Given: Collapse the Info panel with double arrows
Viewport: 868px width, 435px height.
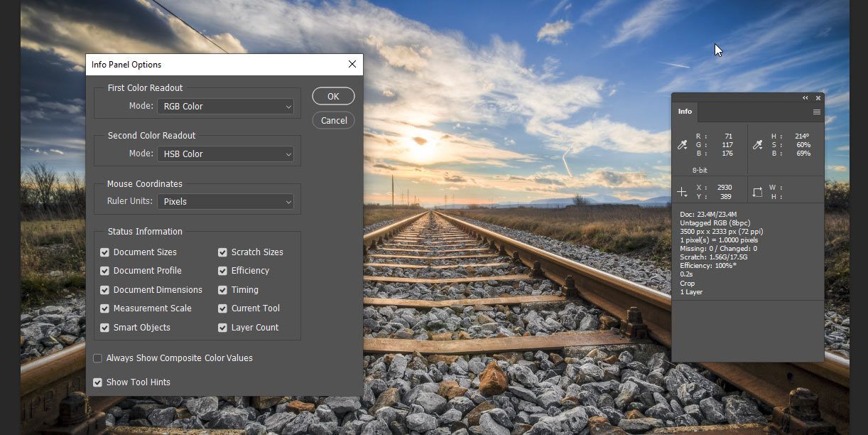Looking at the screenshot, I should click(x=805, y=98).
